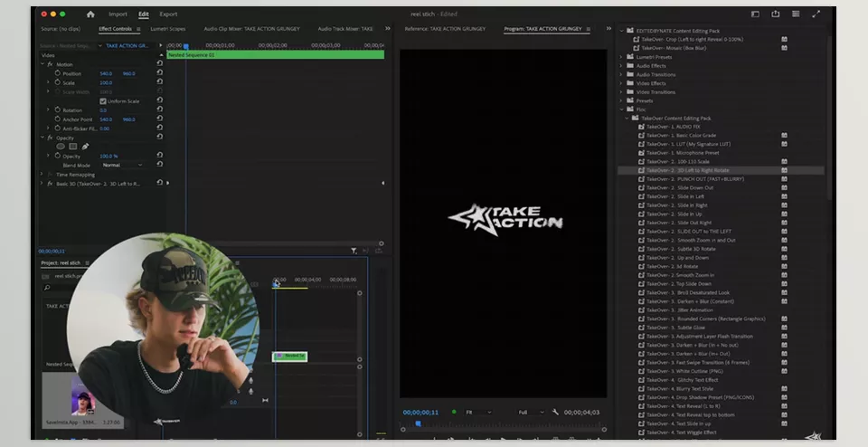Reset the Basic 3D effect
This screenshot has height=447, width=868.
point(159,183)
